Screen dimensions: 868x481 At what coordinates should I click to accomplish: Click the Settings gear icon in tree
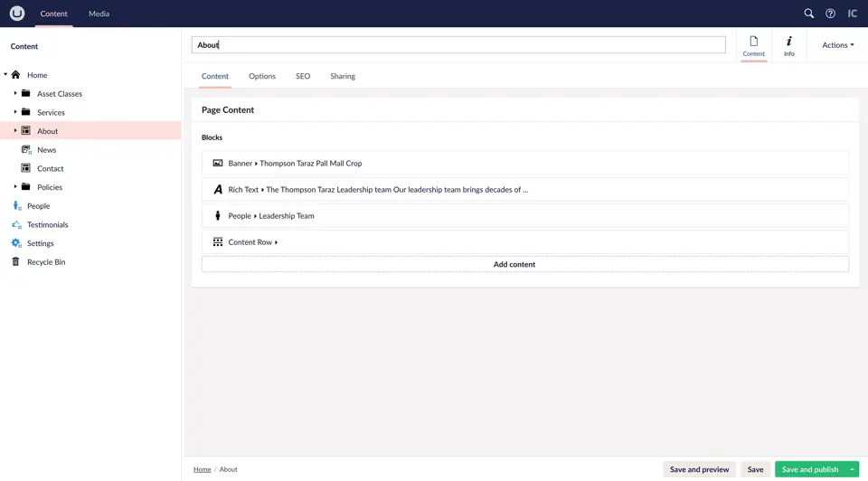[x=16, y=243]
